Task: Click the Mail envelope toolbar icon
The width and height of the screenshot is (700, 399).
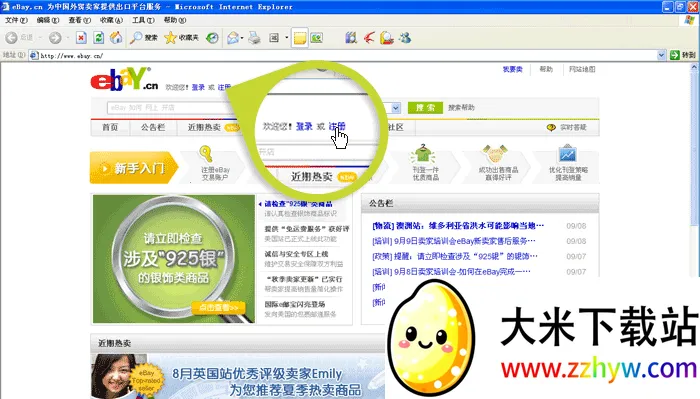Action: (233, 38)
